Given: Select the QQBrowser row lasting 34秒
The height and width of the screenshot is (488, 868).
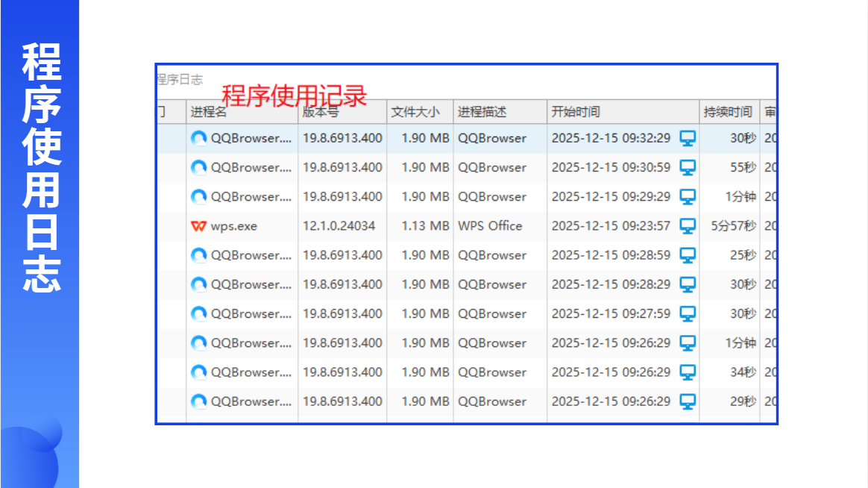Looking at the screenshot, I should [467, 372].
